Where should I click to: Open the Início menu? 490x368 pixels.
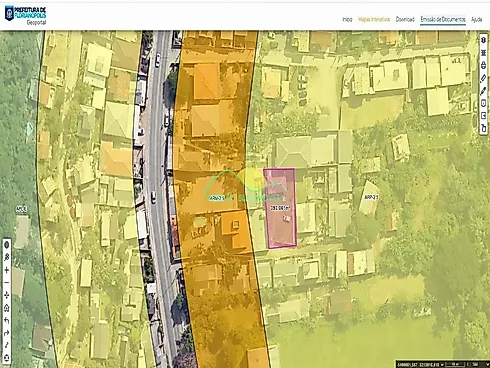tap(347, 19)
